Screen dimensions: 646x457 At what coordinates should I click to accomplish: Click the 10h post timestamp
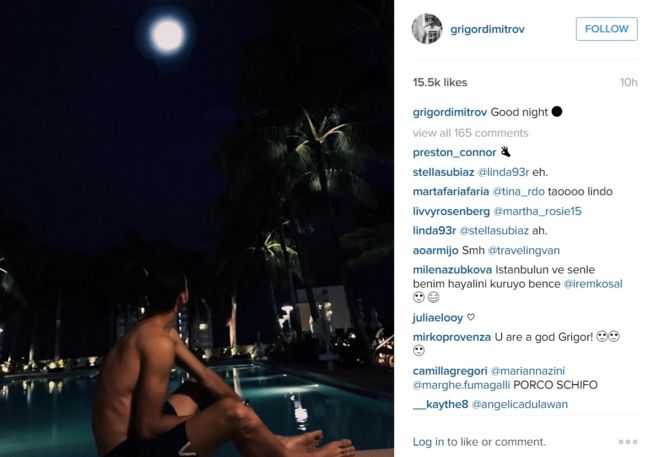tap(629, 82)
